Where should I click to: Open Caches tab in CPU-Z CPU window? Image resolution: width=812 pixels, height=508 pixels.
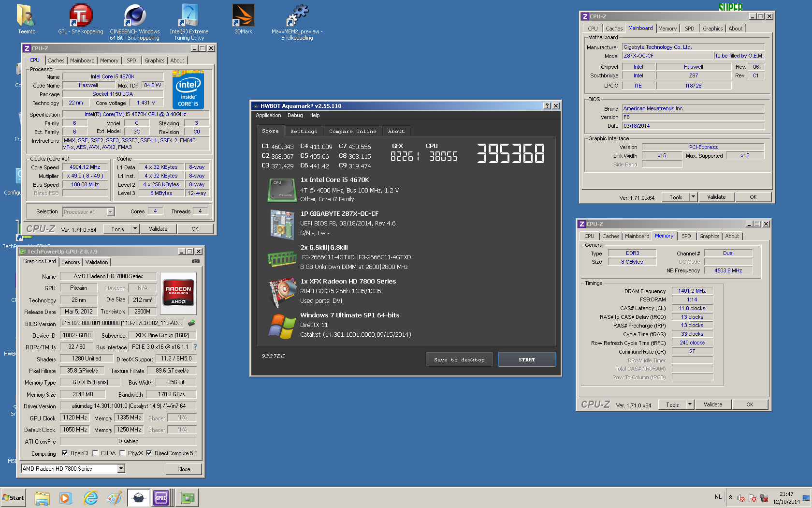point(56,60)
